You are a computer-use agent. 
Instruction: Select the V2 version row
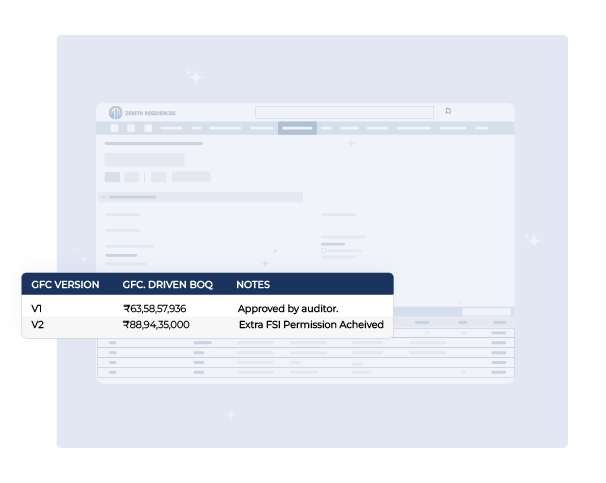click(x=37, y=325)
